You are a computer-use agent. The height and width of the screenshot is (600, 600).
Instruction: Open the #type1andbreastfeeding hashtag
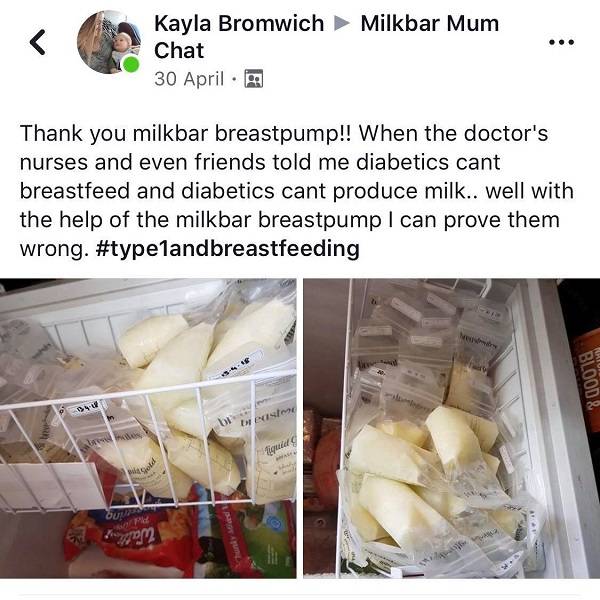(x=228, y=249)
